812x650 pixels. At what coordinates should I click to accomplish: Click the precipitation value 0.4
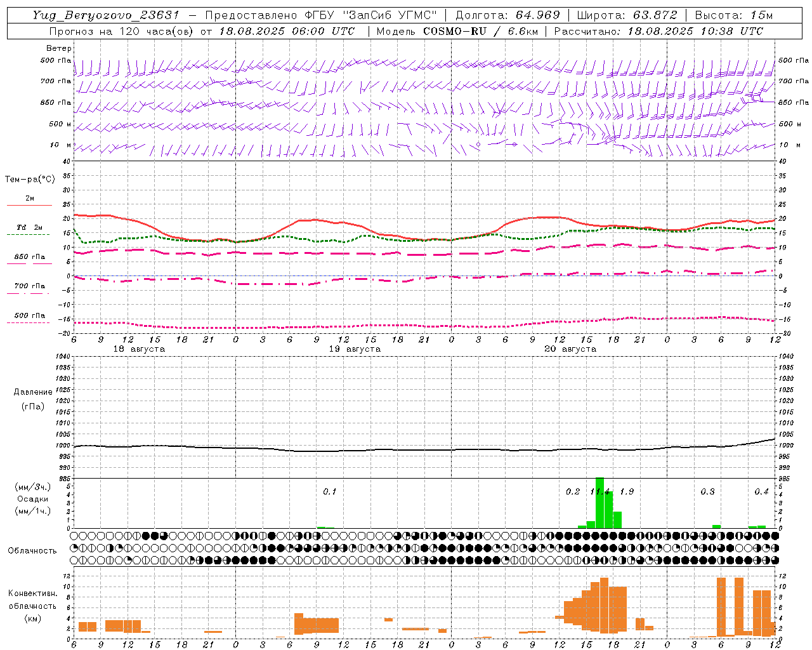(x=761, y=492)
